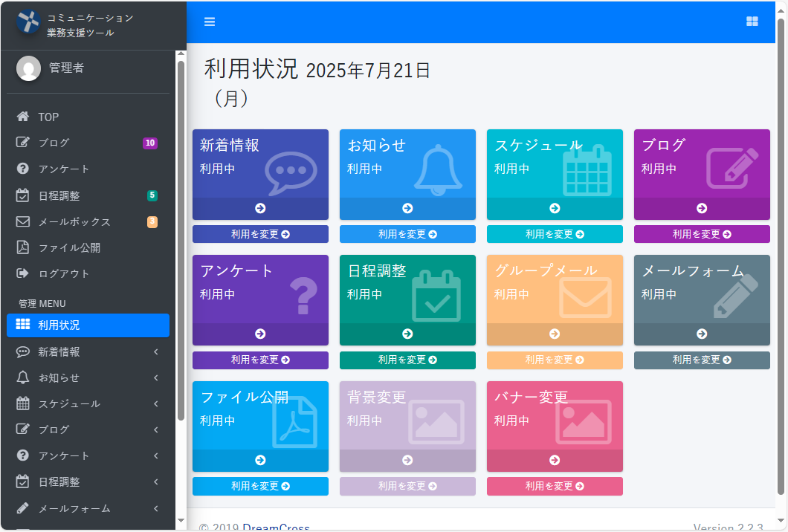Viewport: 788px width, 532px height.
Task: Click 利用を変更 under ファイル公開 card
Action: (260, 486)
